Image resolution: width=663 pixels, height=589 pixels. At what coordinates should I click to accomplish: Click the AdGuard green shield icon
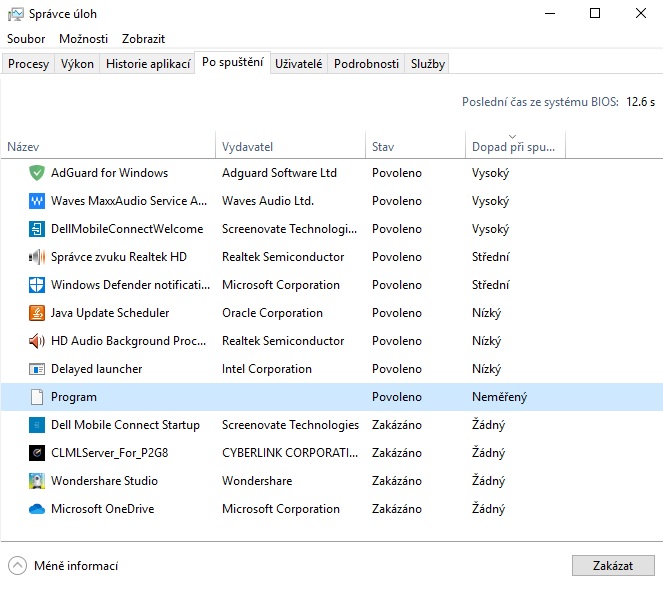click(37, 173)
